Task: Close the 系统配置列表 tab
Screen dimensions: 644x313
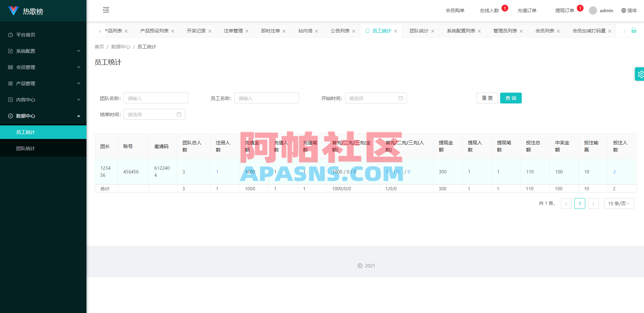Action: 479,31
